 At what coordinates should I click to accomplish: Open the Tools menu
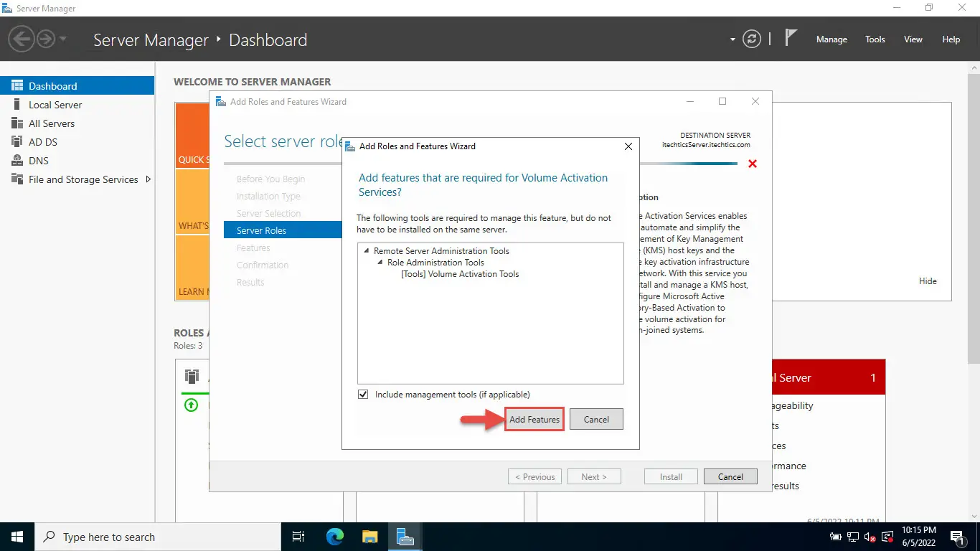click(x=875, y=39)
